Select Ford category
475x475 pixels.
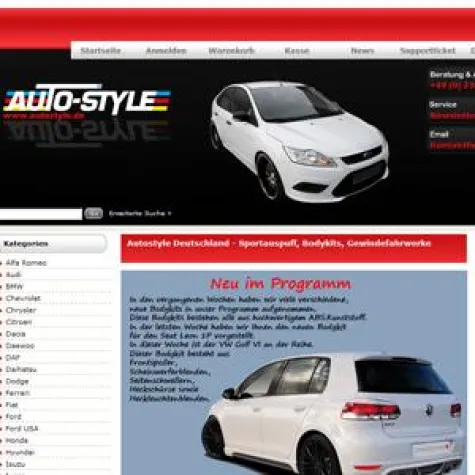click(x=13, y=417)
